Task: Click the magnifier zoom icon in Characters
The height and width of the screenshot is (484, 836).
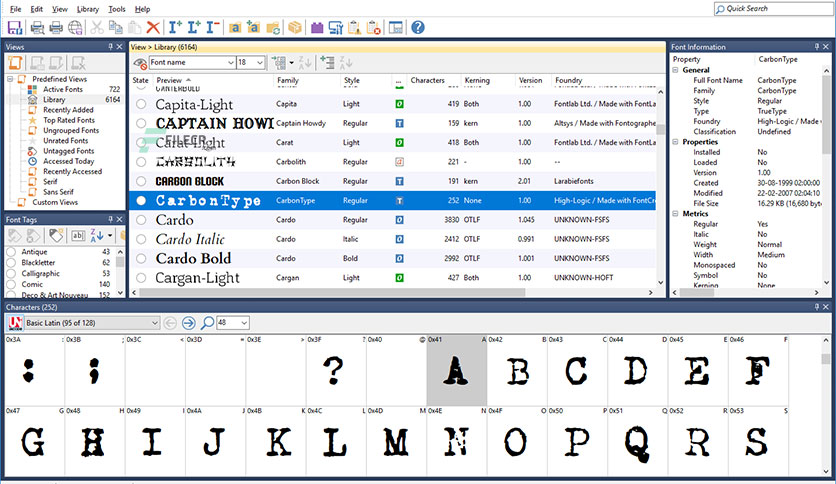Action: [207, 322]
